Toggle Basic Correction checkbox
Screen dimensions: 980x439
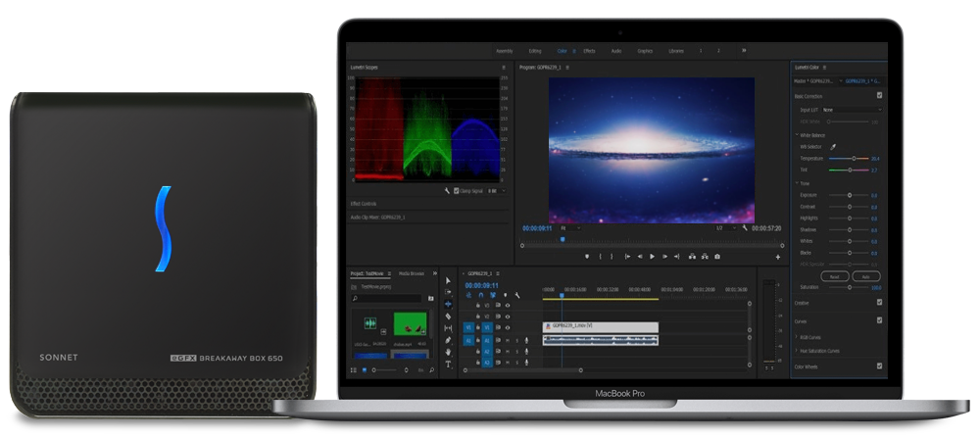(879, 95)
